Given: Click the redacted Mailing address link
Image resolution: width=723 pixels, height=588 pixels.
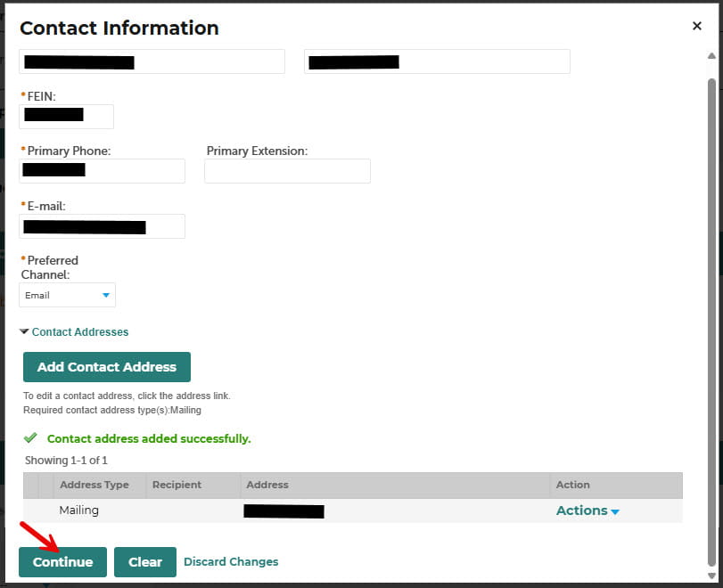Looking at the screenshot, I should (284, 511).
